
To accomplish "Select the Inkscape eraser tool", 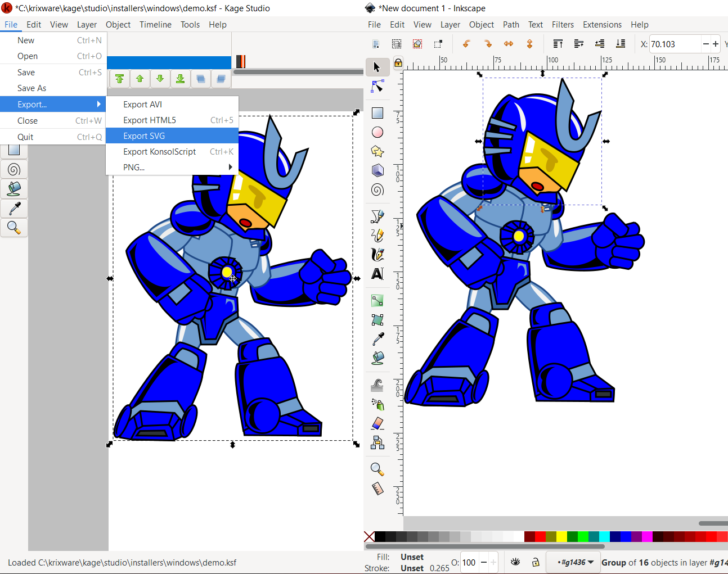I will (378, 423).
